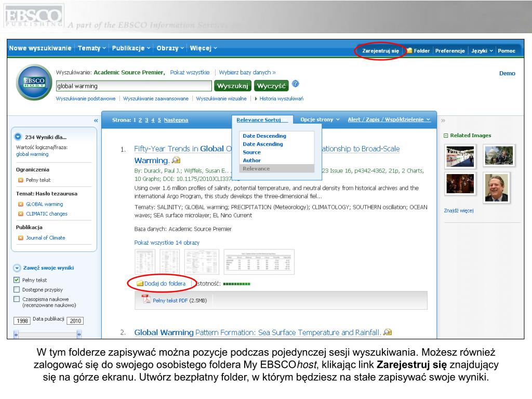The image size is (532, 399).
Task: Uncheck the Pełny tekst checkbox
Action: click(x=16, y=280)
